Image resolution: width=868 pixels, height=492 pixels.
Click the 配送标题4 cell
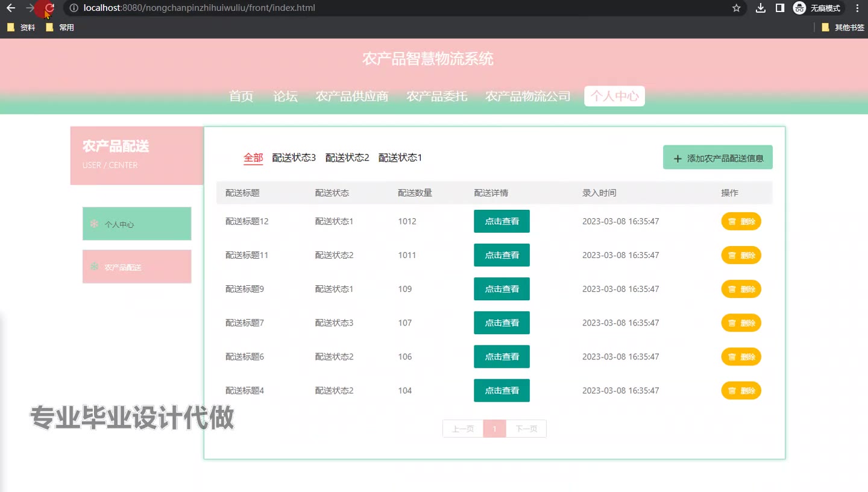245,390
